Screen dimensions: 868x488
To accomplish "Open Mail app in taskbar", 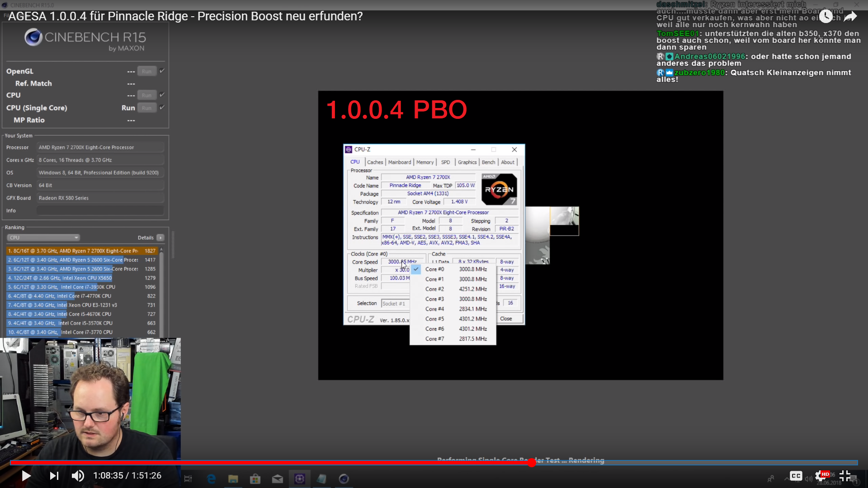I will pyautogui.click(x=278, y=479).
